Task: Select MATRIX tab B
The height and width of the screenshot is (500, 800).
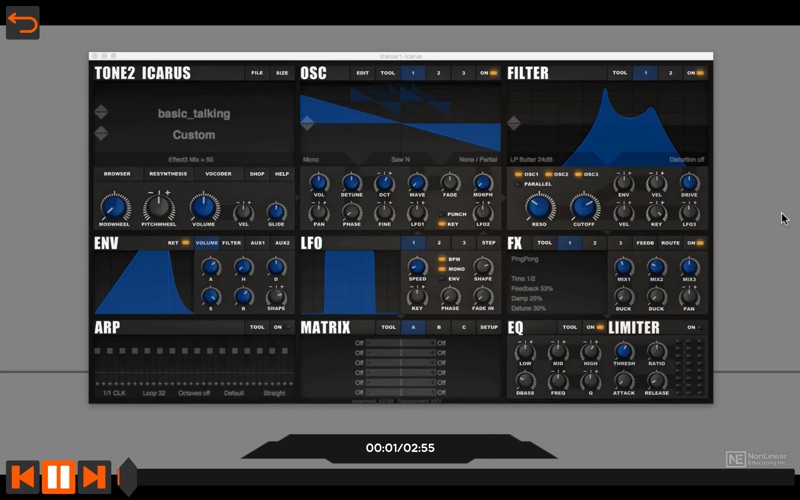Action: pyautogui.click(x=439, y=327)
